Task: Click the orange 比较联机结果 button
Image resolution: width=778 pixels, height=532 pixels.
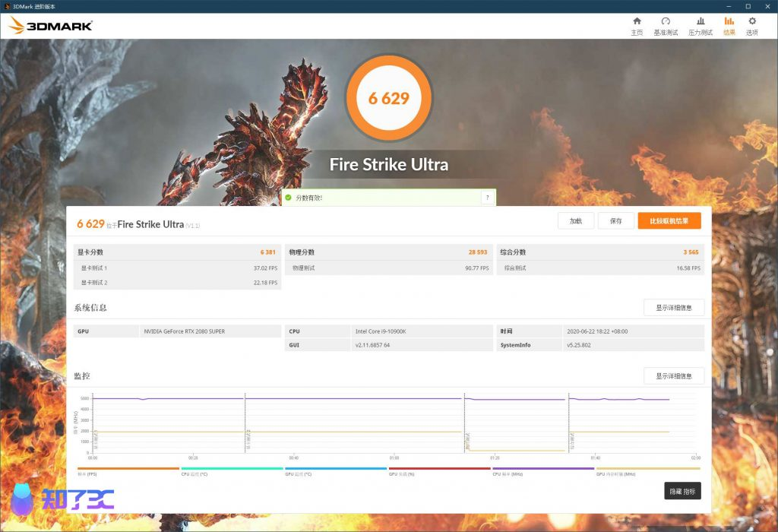Action: [669, 221]
